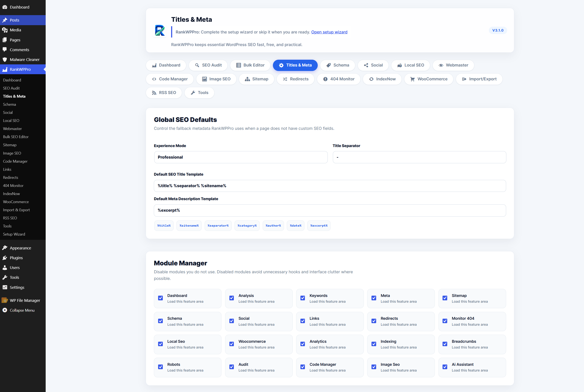Click the Schema tag icon
The height and width of the screenshot is (392, 584).
click(329, 65)
